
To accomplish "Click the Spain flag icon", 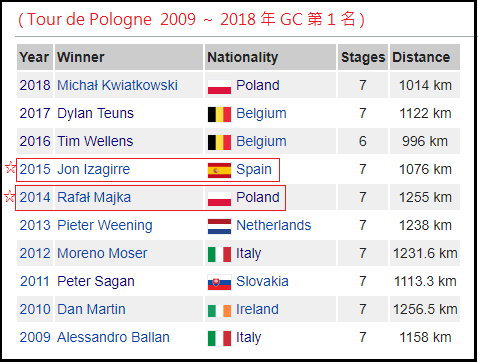I will (x=219, y=170).
